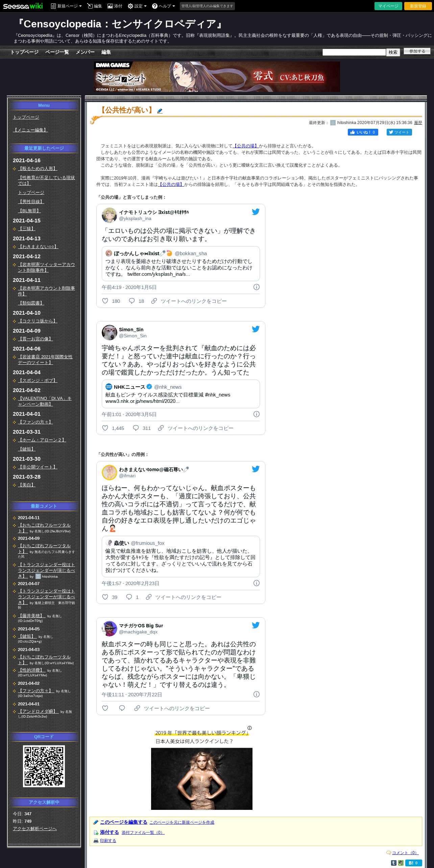Click the @ifmari profile avatar

(109, 473)
